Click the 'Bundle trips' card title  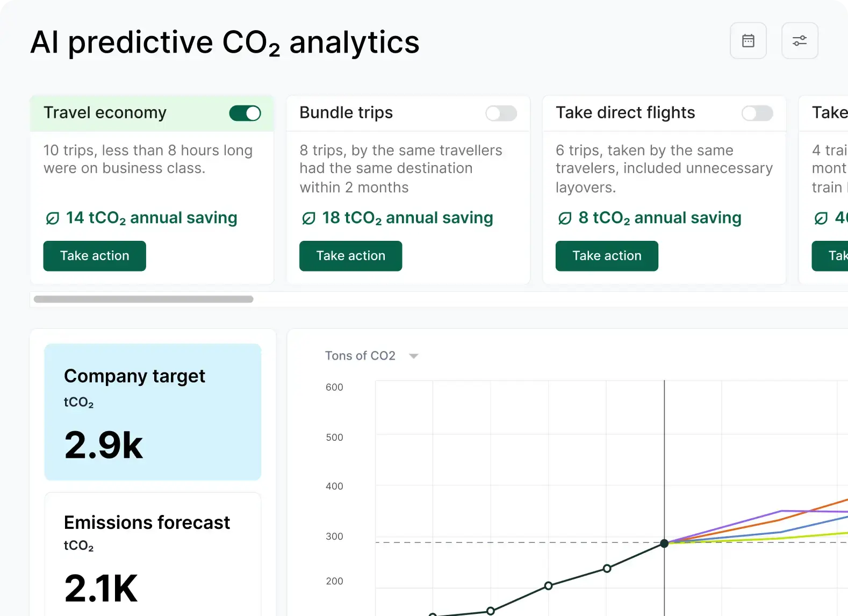point(346,113)
